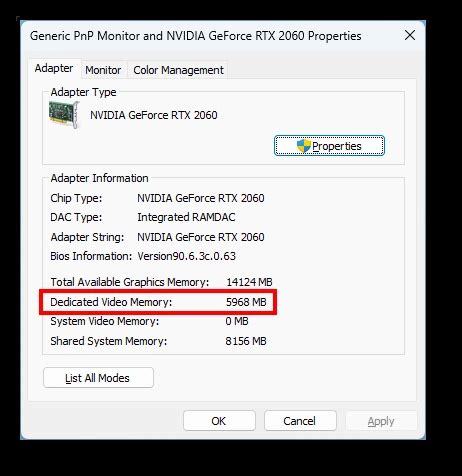Click Total Available Graphics Memory label
The image size is (462, 476).
point(130,282)
